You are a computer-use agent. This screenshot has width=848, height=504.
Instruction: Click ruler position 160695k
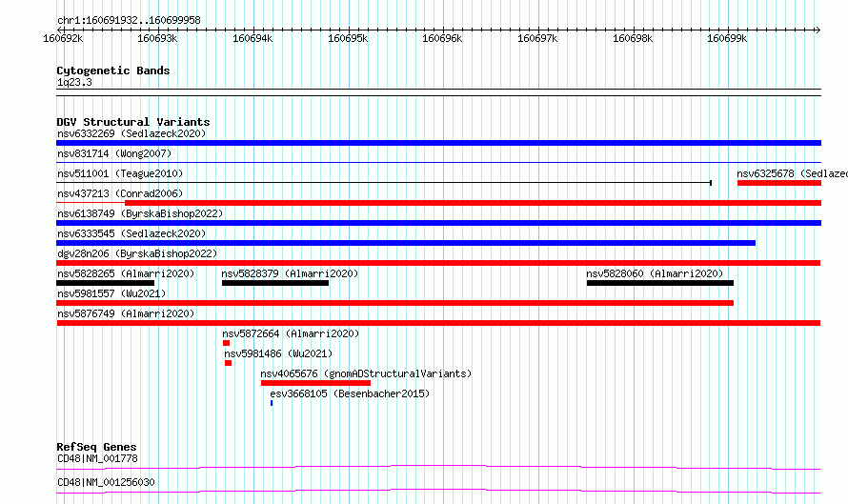point(348,38)
